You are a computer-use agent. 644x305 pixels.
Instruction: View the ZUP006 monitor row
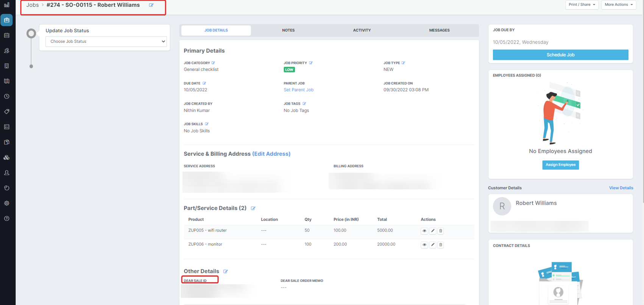coord(424,245)
